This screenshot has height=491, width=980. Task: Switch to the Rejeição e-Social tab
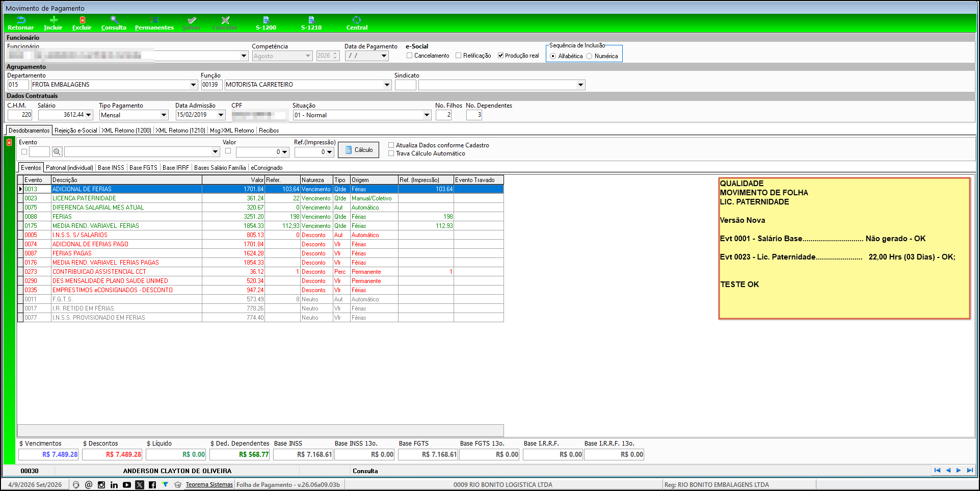tap(76, 131)
